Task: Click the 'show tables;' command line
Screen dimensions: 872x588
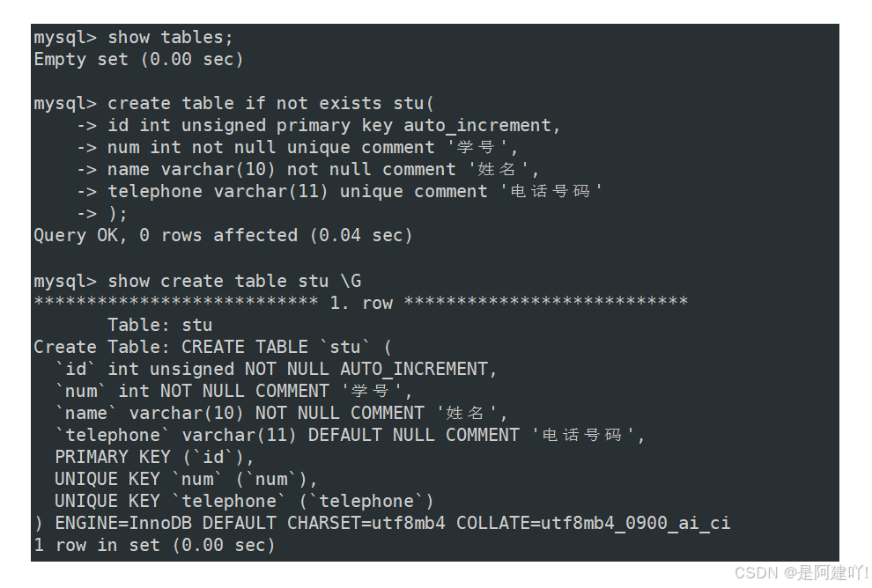Action: (134, 37)
